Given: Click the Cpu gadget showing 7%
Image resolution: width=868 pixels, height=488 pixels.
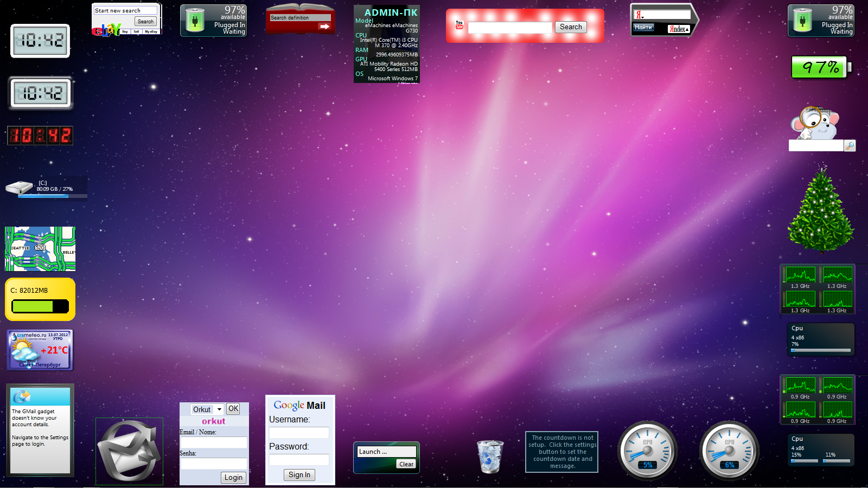Looking at the screenshot, I should pyautogui.click(x=821, y=339).
